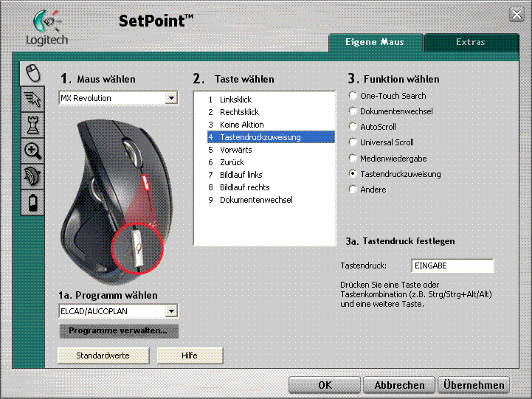Confirm with the OK button

tap(325, 385)
